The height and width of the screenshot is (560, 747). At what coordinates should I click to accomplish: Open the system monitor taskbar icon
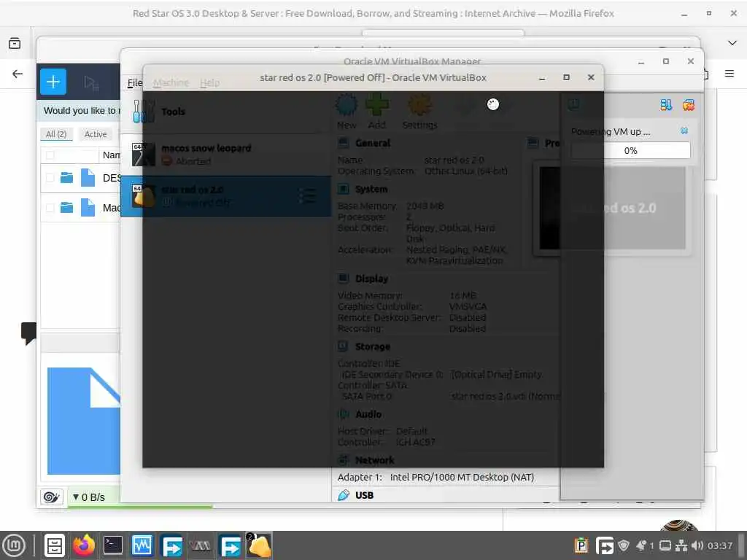142,545
